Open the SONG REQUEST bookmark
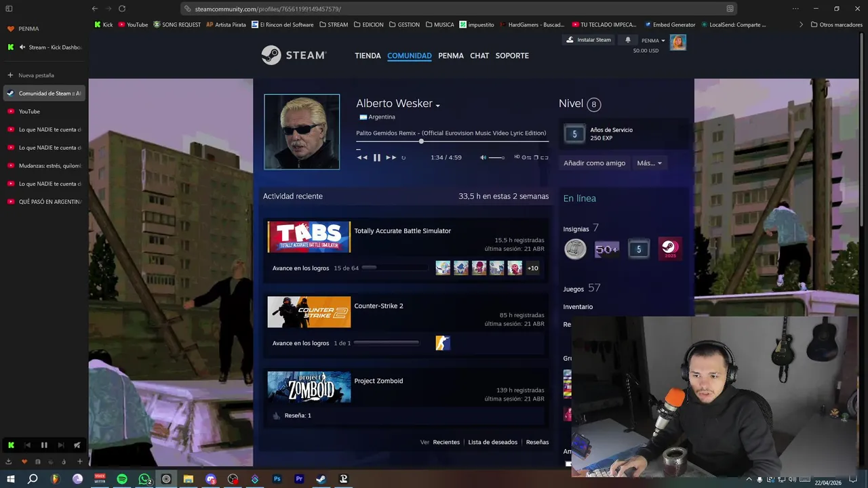 [177, 24]
